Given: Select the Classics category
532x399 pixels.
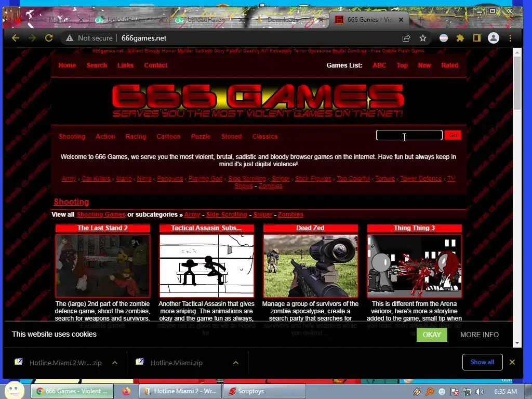Looking at the screenshot, I should 265,137.
